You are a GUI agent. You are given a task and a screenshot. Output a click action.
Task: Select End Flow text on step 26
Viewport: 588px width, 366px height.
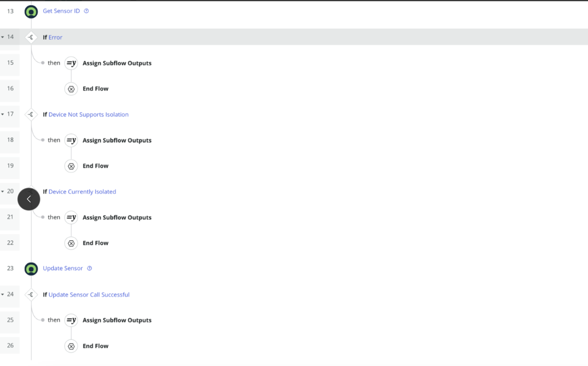tap(95, 346)
